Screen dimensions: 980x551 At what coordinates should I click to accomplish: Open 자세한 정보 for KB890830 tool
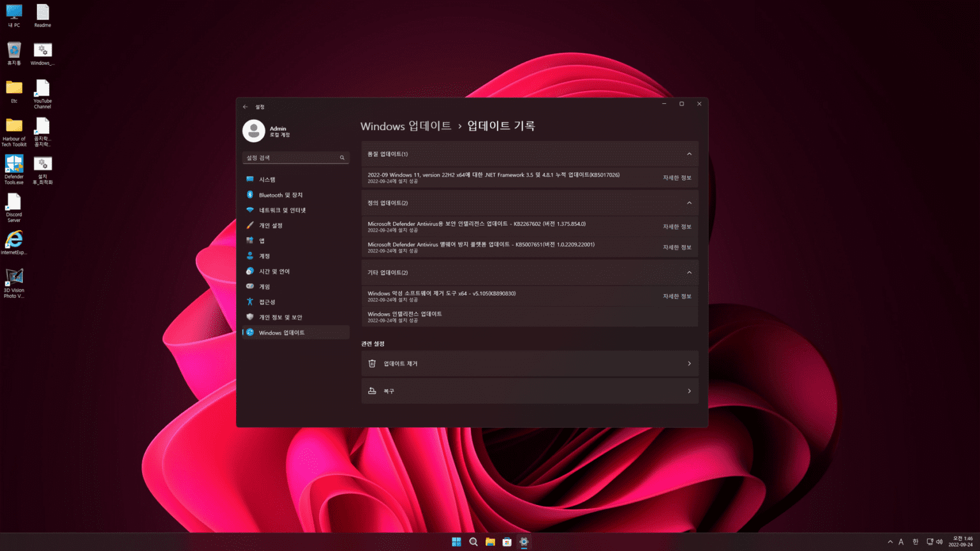pos(677,297)
